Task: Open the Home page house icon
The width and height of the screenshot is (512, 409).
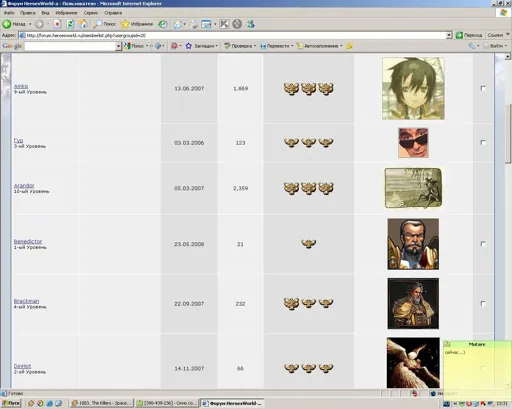Action: (83, 24)
